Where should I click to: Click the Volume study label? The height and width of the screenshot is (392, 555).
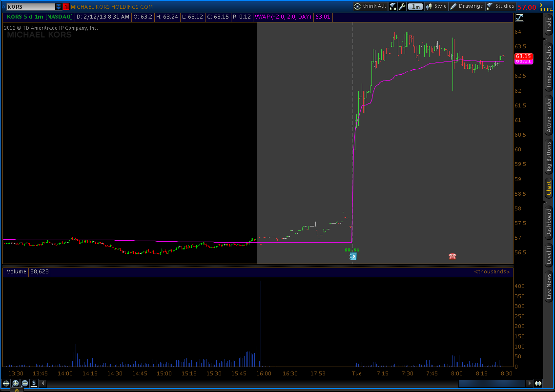[x=16, y=271]
